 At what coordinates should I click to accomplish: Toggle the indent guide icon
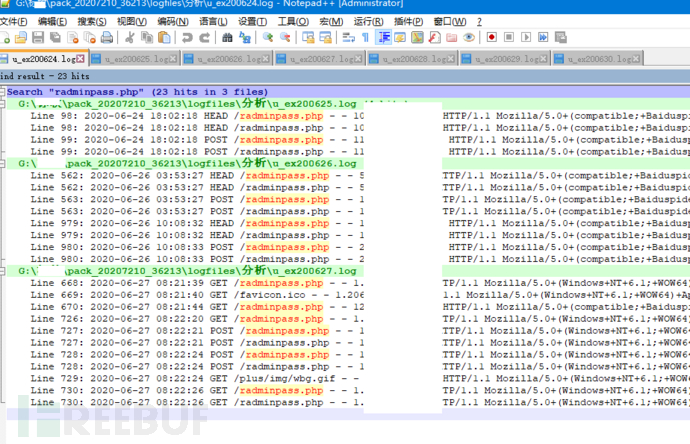(x=384, y=38)
